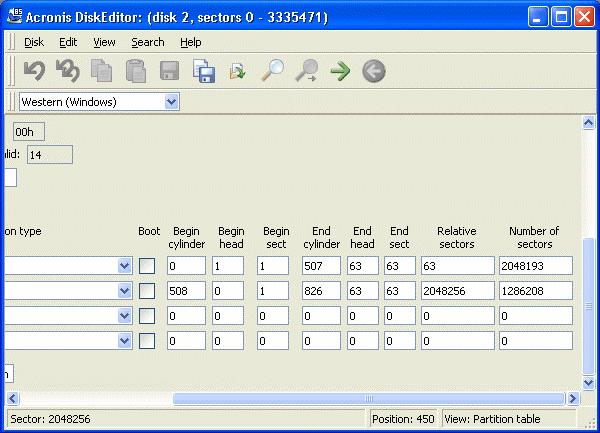Click Begin cylinder field containing 508
This screenshot has height=433, width=600.
point(186,291)
